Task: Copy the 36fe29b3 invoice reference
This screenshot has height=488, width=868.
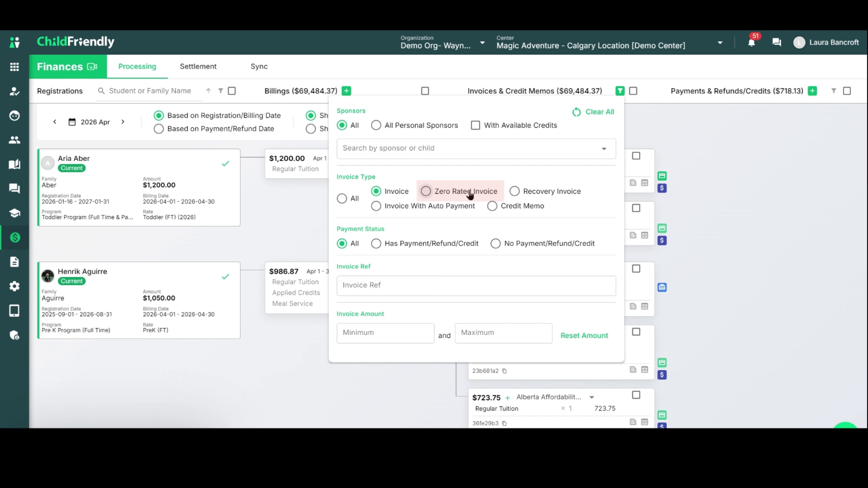Action: pos(504,423)
